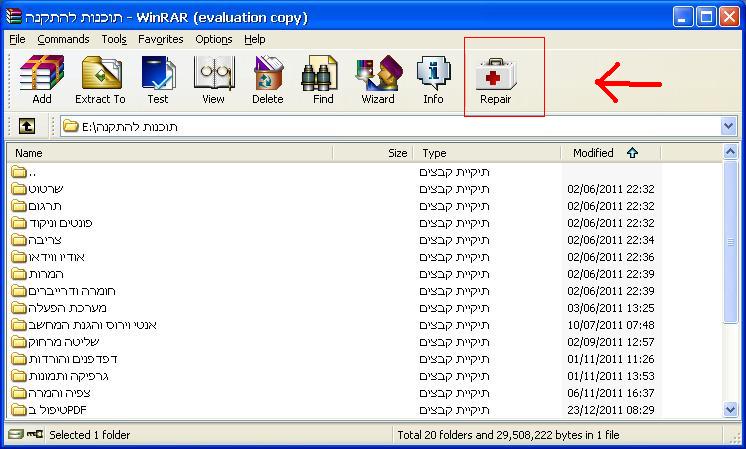
Task: Open the Find binoculars tool
Action: (319, 72)
